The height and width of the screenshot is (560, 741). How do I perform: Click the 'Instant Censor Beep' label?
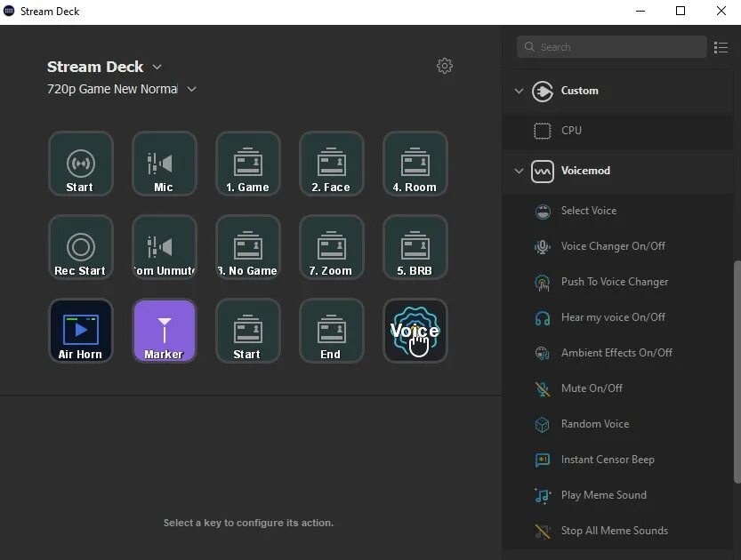[608, 460]
